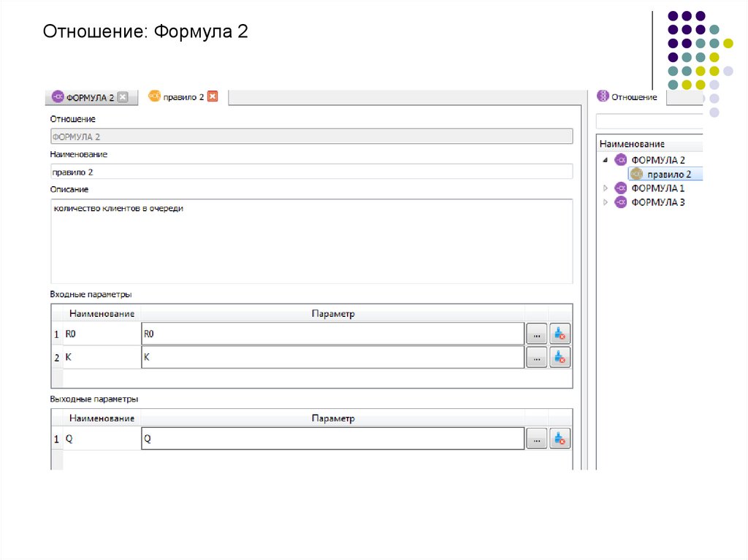Click the ФОРМУЛА 1 tree node icon
Image resolution: width=748 pixels, height=560 pixels.
coord(621,188)
